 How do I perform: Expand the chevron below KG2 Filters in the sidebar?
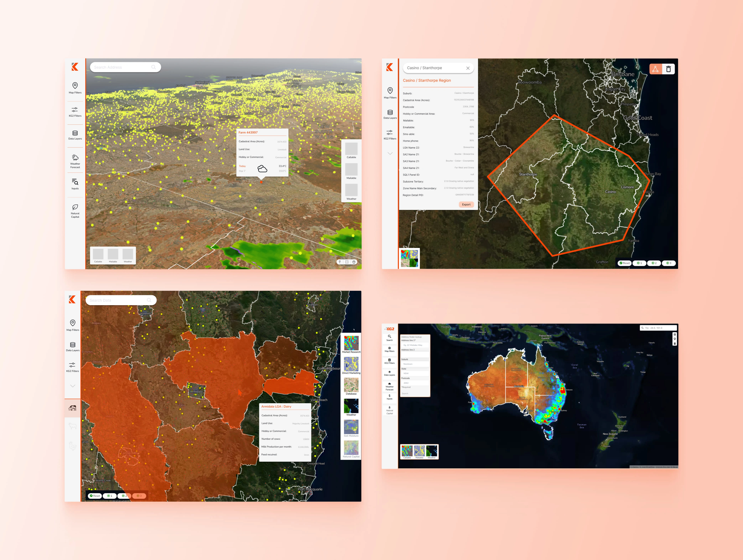(390, 153)
